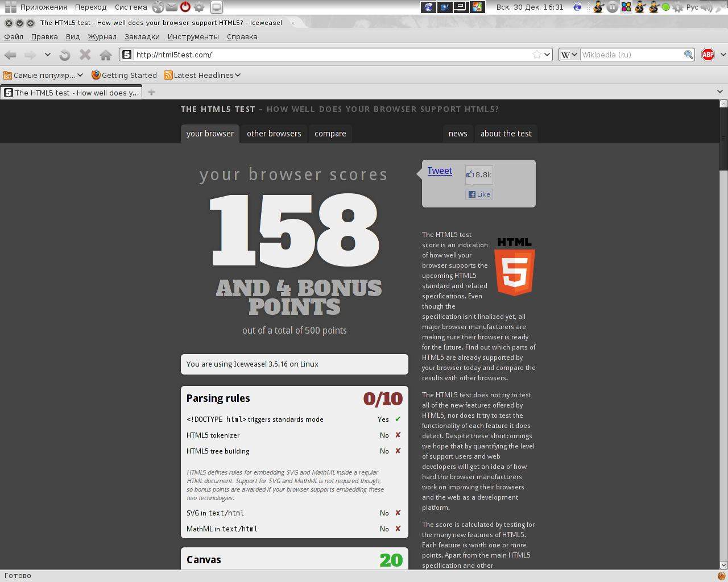Screen dimensions: 728x582
Task: Open the list all tabs dropdown arrow
Action: point(720,92)
